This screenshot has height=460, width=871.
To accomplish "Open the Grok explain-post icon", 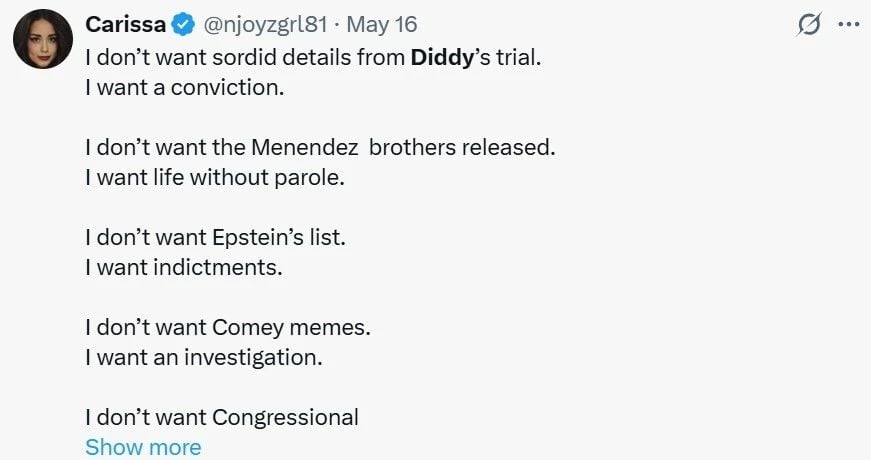I will point(809,25).
